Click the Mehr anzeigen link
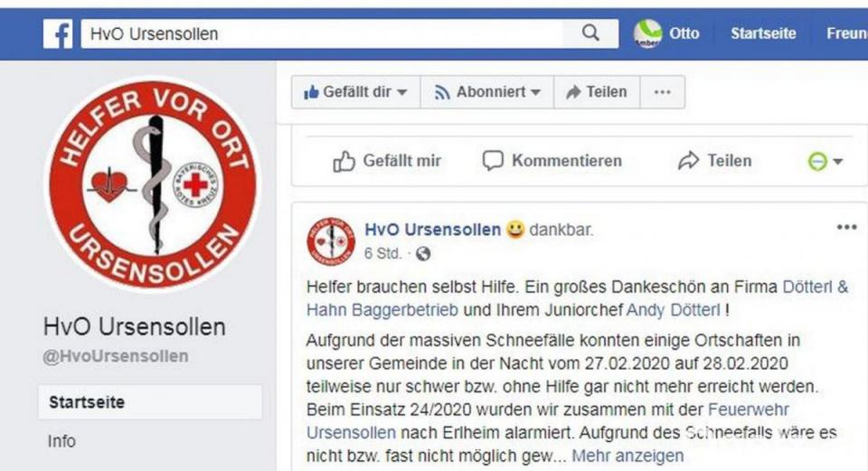Viewport: 868px width, 471px height. [x=627, y=456]
